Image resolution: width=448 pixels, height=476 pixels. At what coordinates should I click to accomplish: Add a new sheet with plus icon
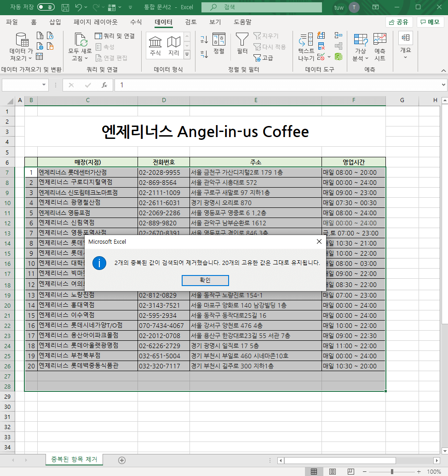coord(122,460)
